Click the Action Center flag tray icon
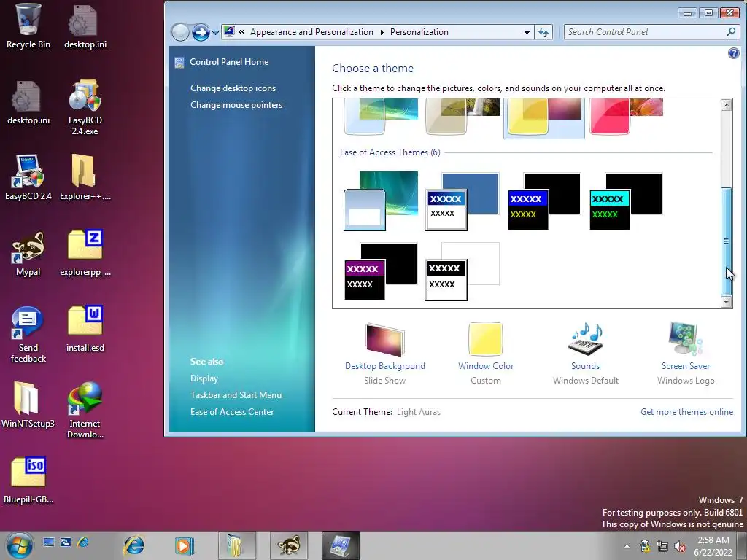The width and height of the screenshot is (747, 560). (x=645, y=546)
